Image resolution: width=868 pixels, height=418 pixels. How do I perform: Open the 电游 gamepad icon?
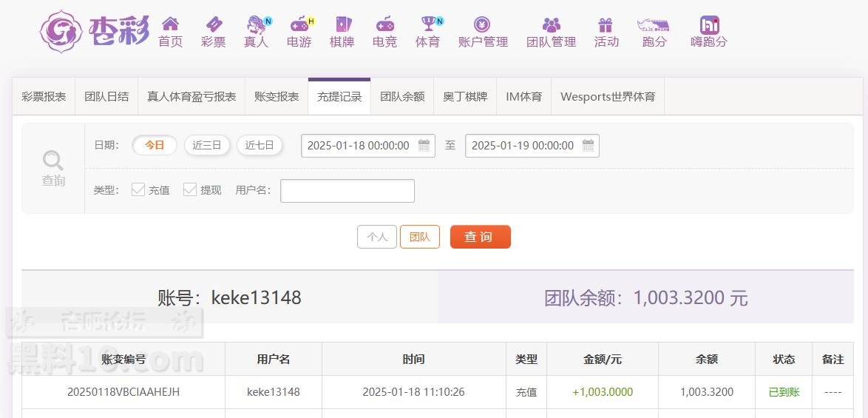pyautogui.click(x=299, y=24)
